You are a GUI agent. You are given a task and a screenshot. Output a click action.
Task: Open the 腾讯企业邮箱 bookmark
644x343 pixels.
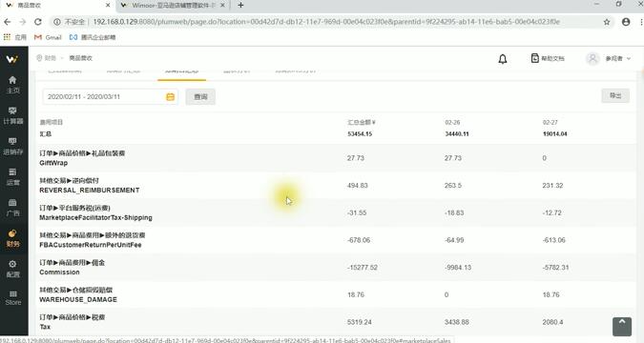[93, 37]
